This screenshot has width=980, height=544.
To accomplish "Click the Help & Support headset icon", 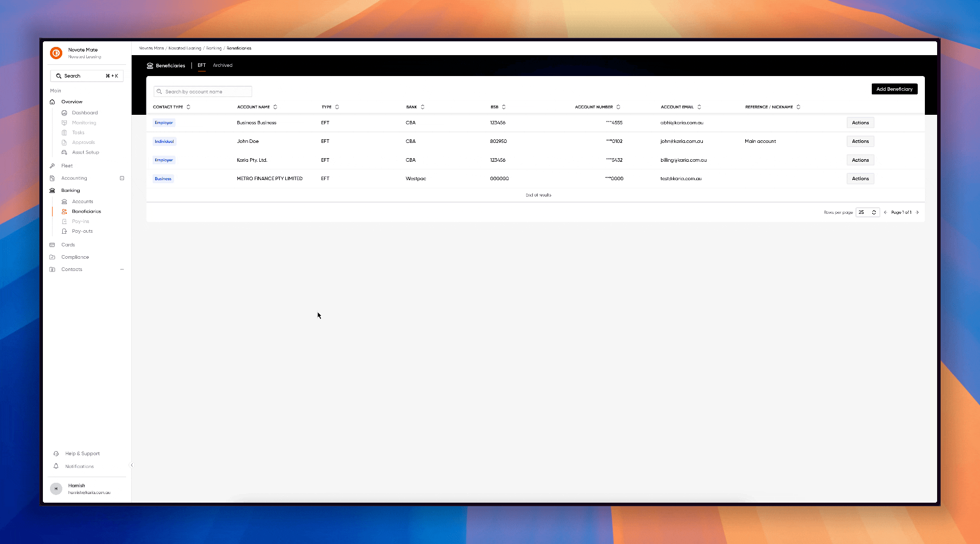I will click(56, 453).
